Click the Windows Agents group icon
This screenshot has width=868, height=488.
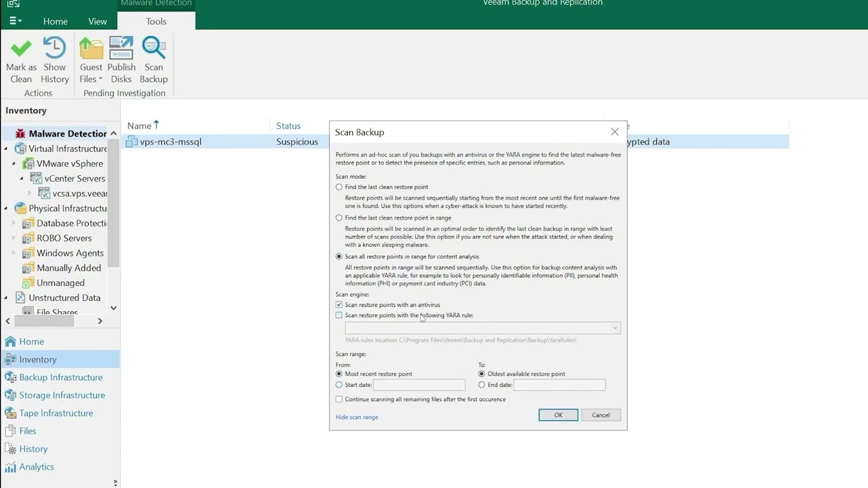tap(28, 253)
